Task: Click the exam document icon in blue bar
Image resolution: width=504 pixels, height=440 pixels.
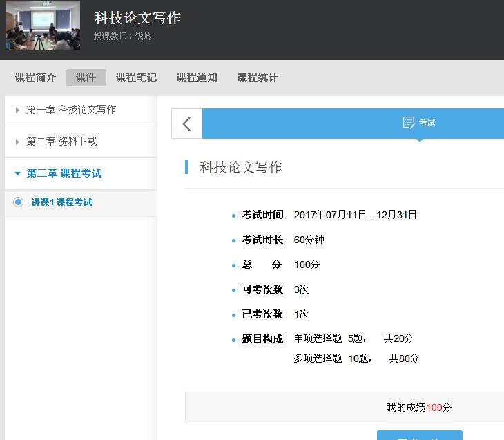Action: (x=409, y=123)
